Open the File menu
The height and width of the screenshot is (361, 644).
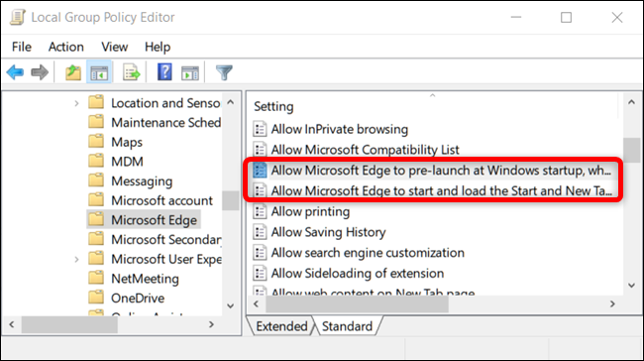(22, 47)
